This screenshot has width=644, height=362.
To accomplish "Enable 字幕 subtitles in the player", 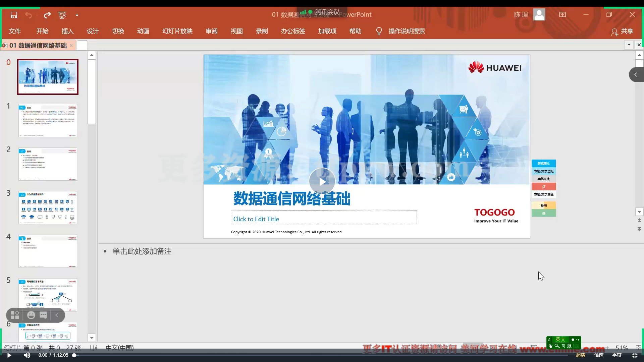I will [616, 355].
